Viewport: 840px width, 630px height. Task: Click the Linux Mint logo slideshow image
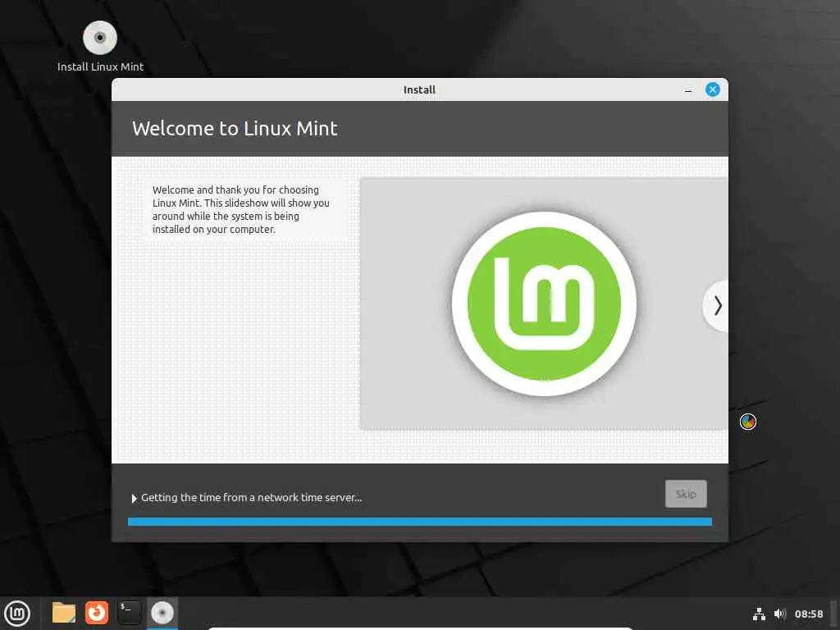coord(545,304)
